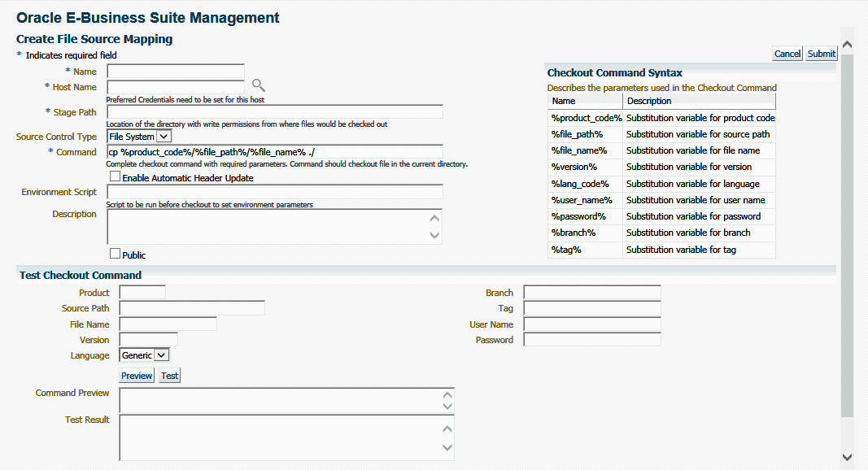Viewport: 868px width, 470px height.
Task: Click the Tag input field
Action: click(x=592, y=308)
